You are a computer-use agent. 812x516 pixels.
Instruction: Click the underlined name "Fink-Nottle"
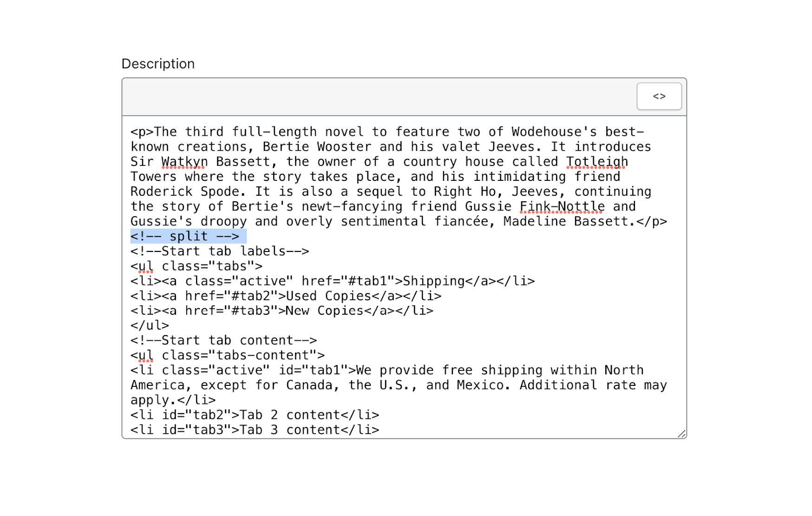click(x=562, y=206)
